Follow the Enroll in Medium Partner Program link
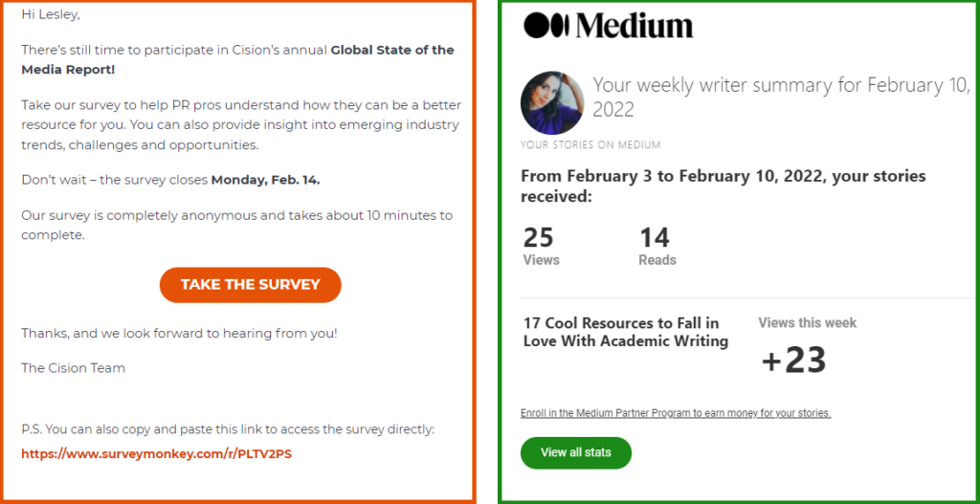Screen dimensions: 980x504 (676, 413)
